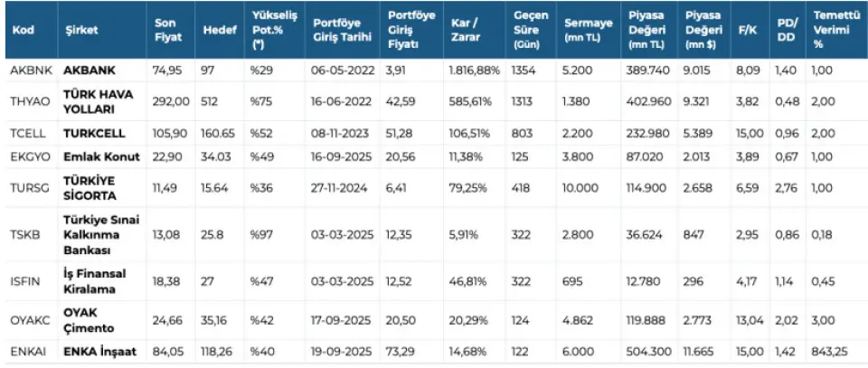868x368 pixels.
Task: Click the 'Temettü Verimi %' header
Action: (x=835, y=30)
